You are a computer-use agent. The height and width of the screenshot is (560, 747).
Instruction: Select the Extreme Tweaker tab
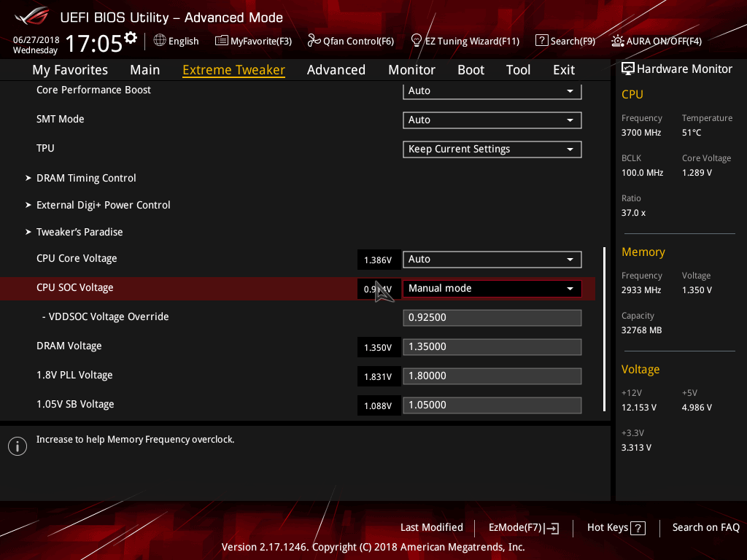[x=233, y=70]
